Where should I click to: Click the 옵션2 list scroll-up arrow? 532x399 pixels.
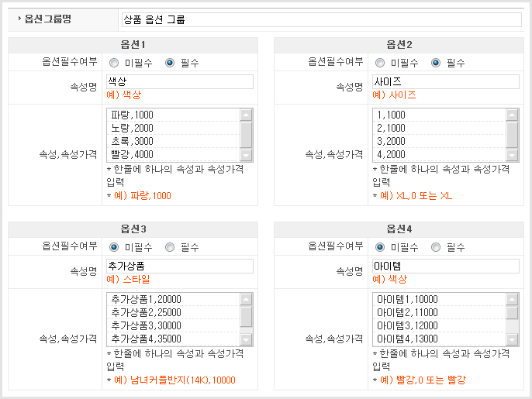(x=512, y=115)
